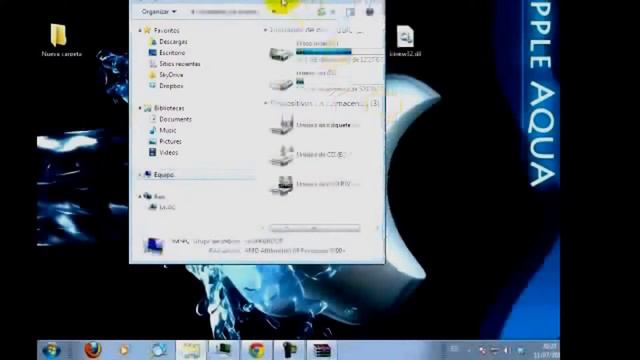Click the Descargas folder icon
Screen dimensions: 640x360
pyautogui.click(x=153, y=42)
